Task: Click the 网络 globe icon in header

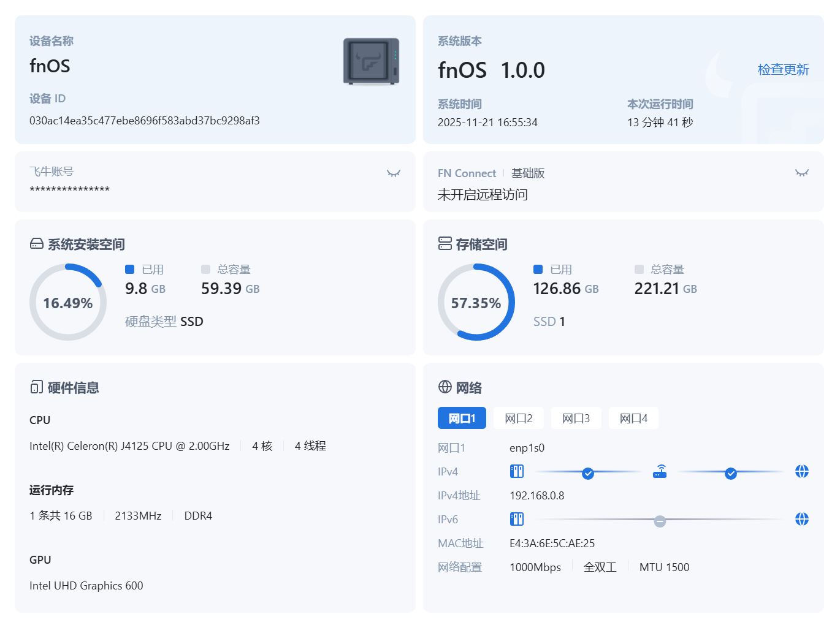Action: tap(445, 387)
